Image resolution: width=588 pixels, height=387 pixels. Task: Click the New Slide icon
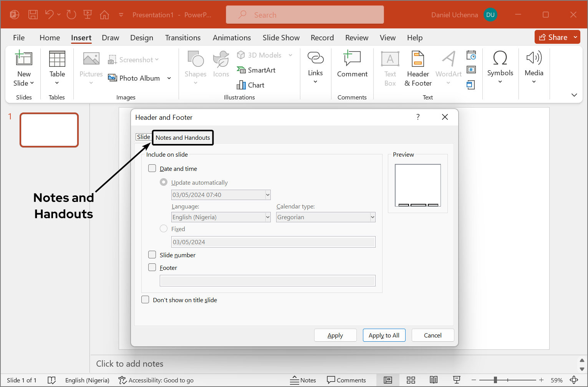[x=23, y=58]
